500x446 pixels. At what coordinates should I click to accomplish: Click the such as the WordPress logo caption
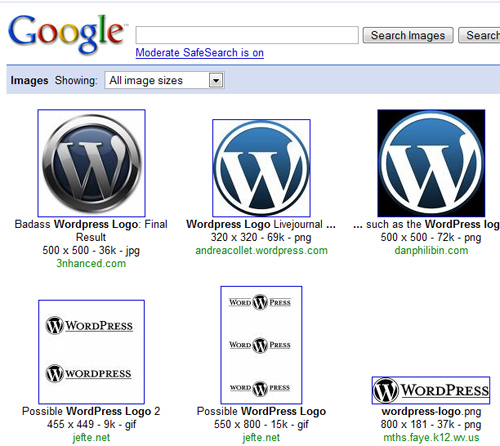coord(427,224)
